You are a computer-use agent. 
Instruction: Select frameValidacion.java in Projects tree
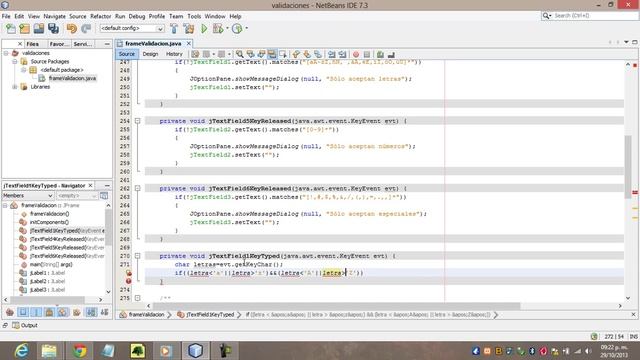(72, 78)
